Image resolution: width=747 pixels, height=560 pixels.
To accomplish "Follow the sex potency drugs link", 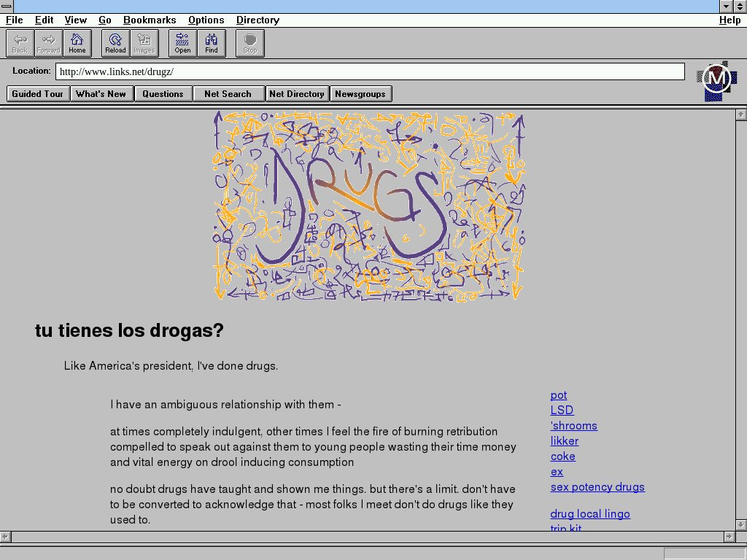I will tap(597, 487).
